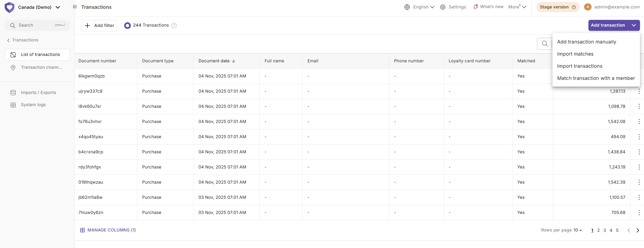Toggle the 244 Transactions radio indicator
The width and height of the screenshot is (644, 248).
pyautogui.click(x=127, y=26)
